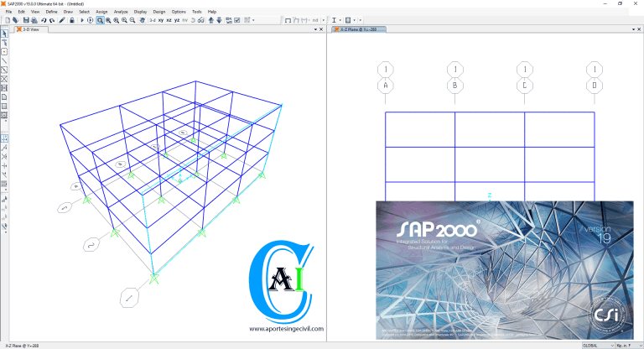
Task: Click the Pan hand tool
Action: click(141, 20)
